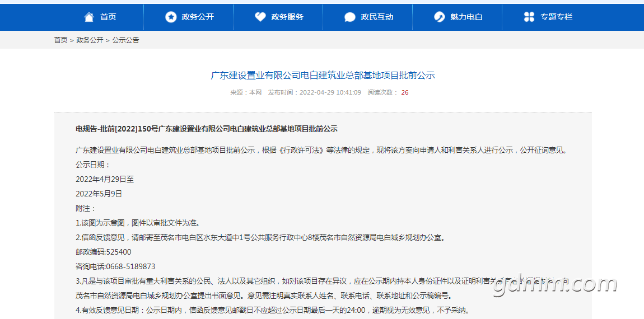Click note 2 信函反馈意见 mailing address line
This screenshot has height=319, width=644.
(261, 237)
